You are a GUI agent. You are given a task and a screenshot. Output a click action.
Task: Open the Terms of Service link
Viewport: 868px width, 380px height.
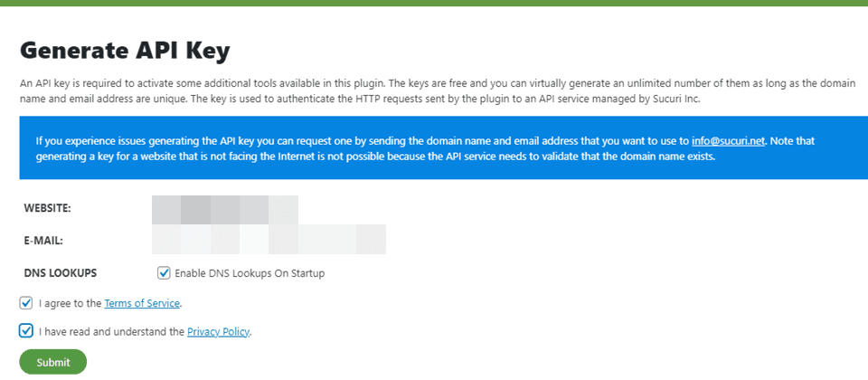(142, 303)
